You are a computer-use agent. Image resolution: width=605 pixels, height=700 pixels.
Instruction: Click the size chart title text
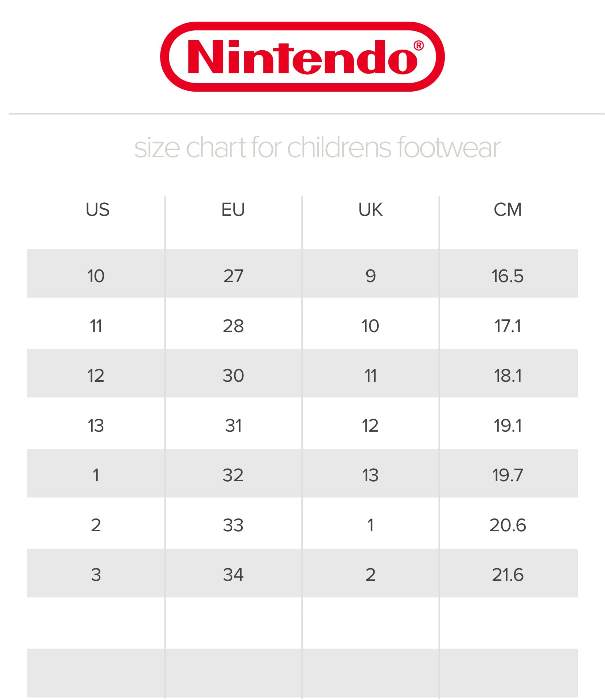(x=317, y=147)
